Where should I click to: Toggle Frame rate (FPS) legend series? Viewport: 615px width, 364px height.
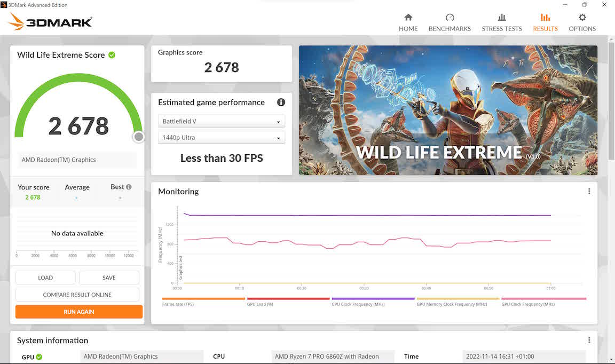tap(178, 304)
